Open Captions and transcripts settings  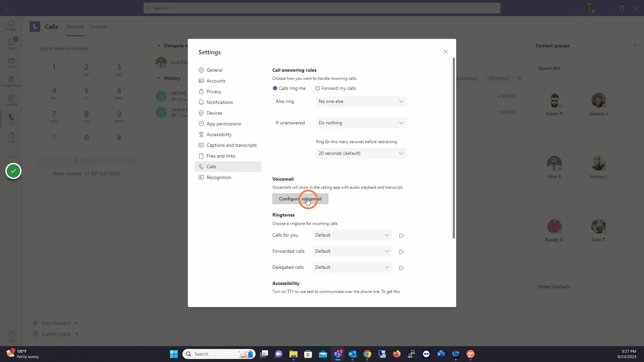coord(228,145)
